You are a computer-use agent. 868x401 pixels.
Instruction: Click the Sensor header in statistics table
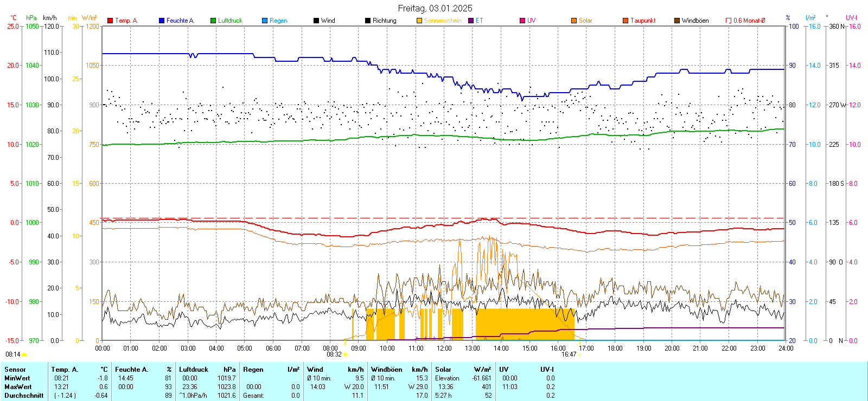[x=15, y=370]
